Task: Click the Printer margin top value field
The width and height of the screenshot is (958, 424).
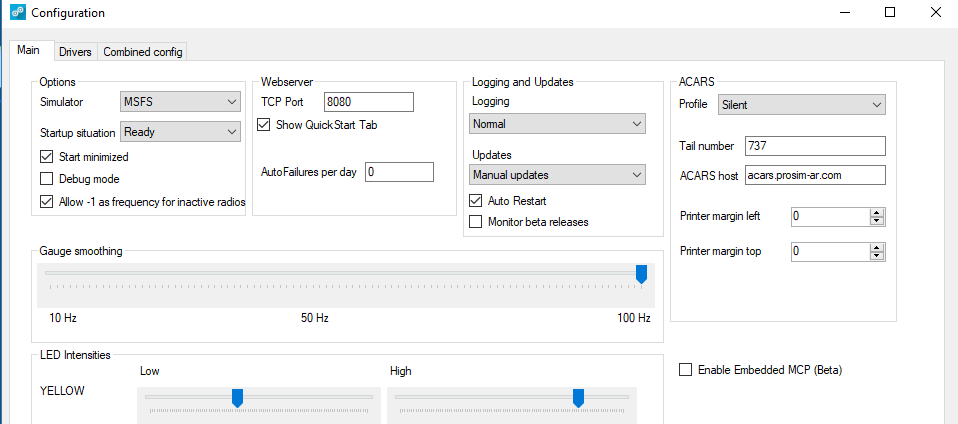Action: coord(831,252)
